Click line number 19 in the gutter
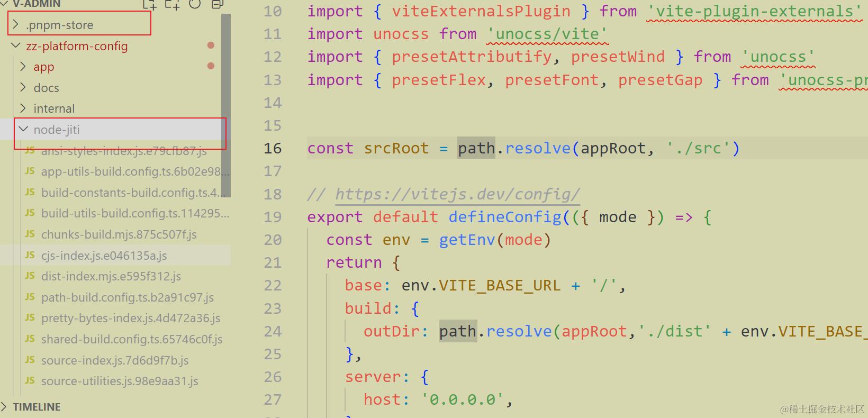Image resolution: width=868 pixels, height=418 pixels. coord(273,217)
